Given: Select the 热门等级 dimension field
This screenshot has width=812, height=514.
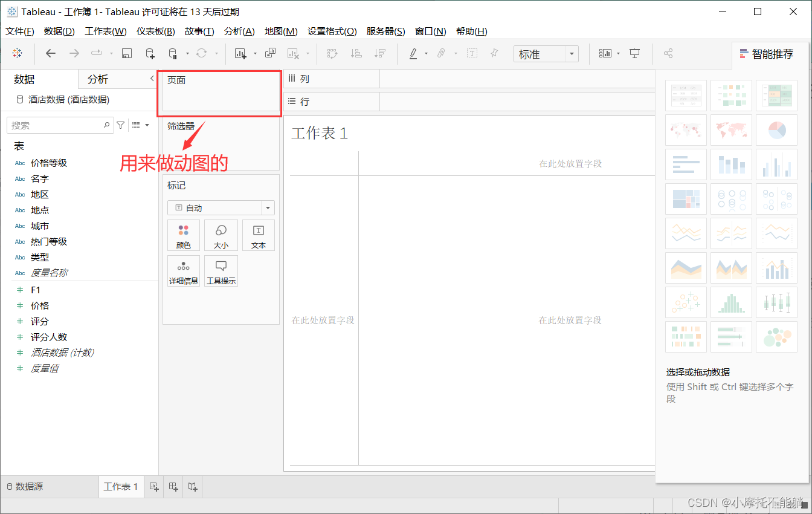Looking at the screenshot, I should pos(49,241).
